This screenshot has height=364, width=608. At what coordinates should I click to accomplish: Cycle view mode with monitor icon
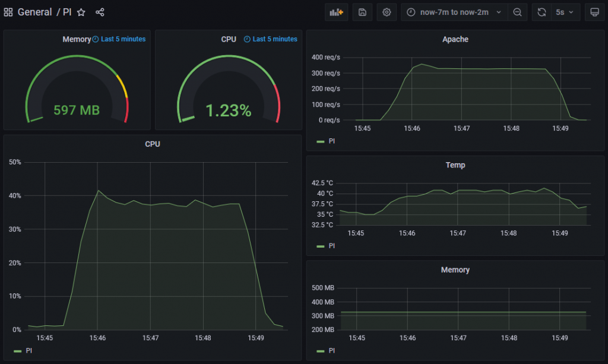coord(594,12)
